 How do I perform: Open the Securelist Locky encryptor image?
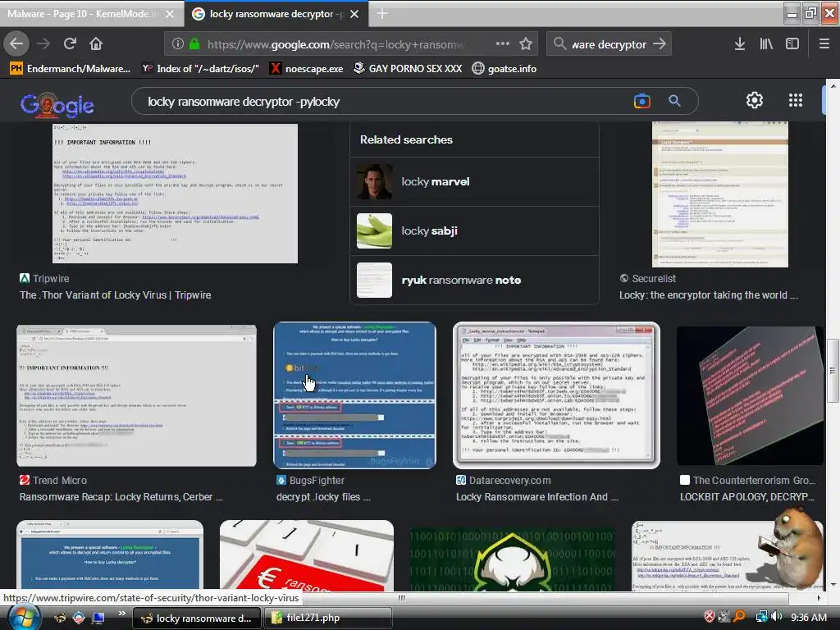720,194
